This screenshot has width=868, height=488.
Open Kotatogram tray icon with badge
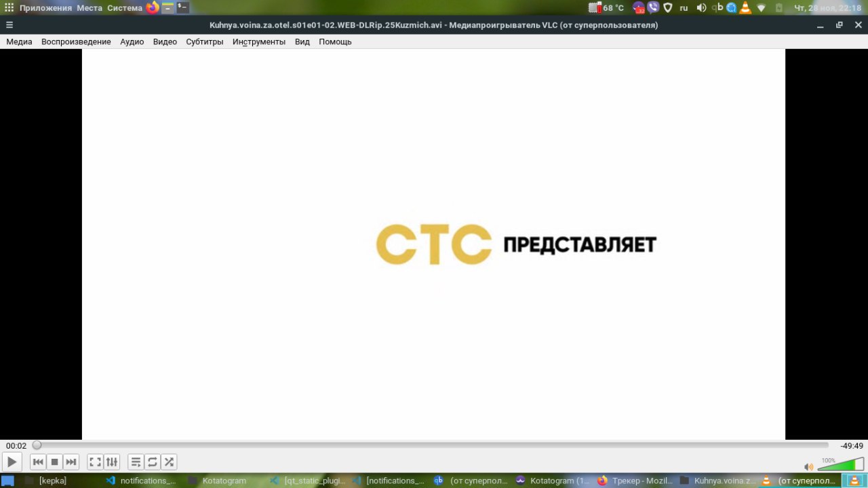(639, 8)
